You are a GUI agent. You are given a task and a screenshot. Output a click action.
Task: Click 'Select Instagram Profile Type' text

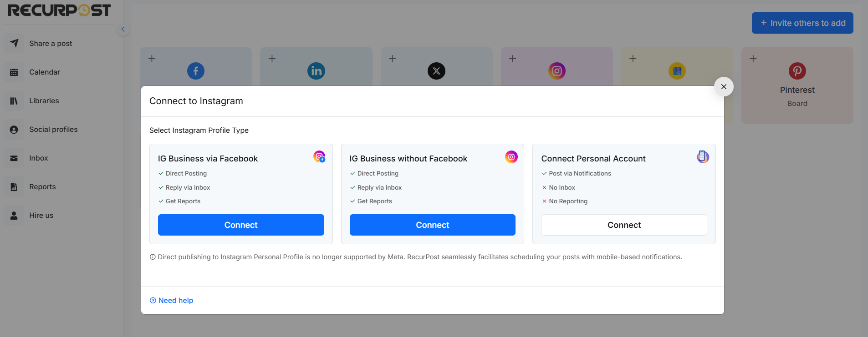pos(199,130)
